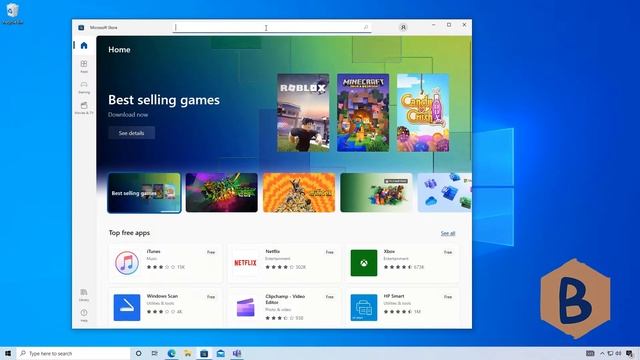The image size is (640, 360).
Task: Click See all for Top free apps
Action: pyautogui.click(x=448, y=233)
